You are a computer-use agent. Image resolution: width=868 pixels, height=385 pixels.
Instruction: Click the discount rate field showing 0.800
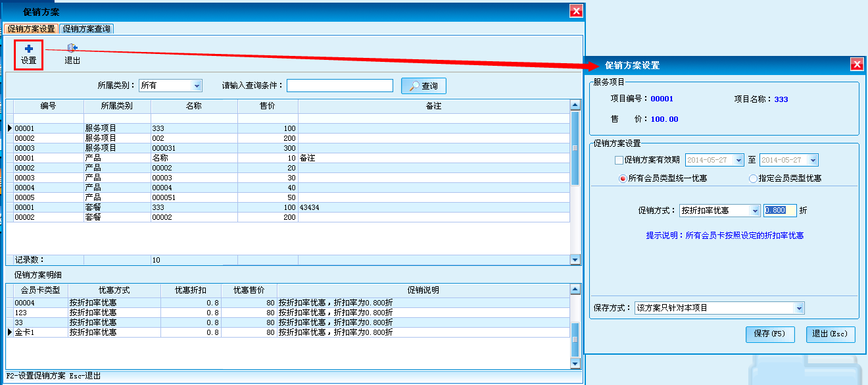click(780, 211)
